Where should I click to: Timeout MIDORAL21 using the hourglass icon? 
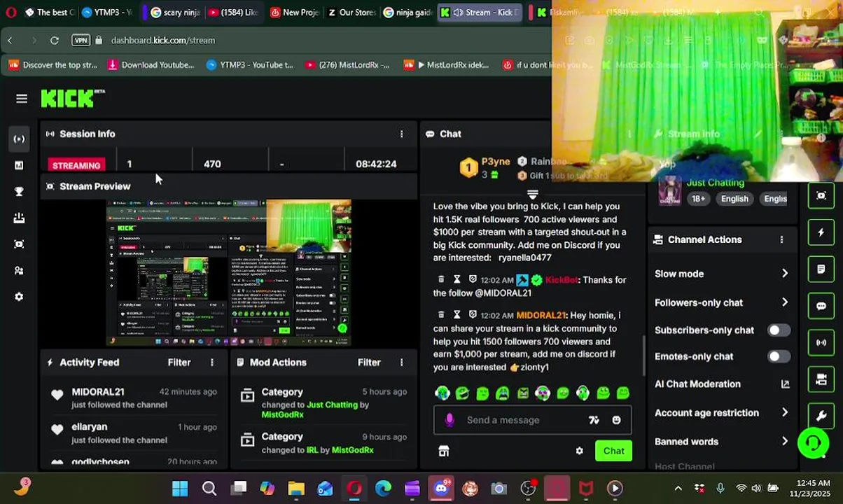click(x=457, y=315)
